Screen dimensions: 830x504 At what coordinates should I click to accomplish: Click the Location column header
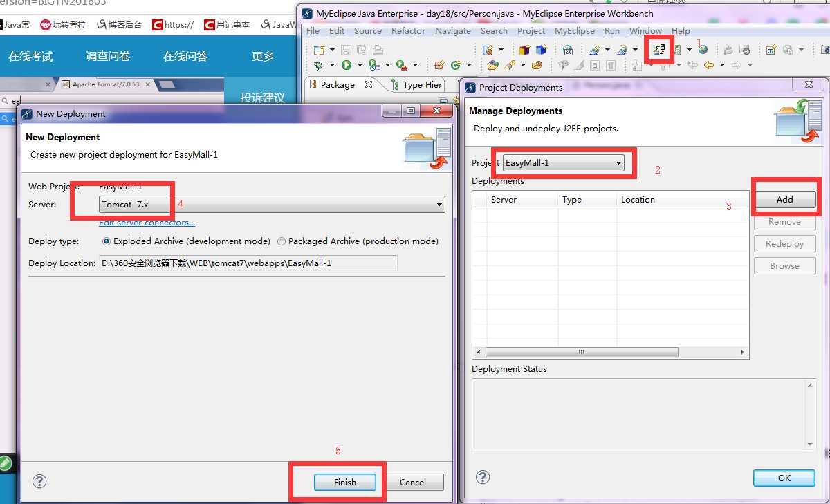[683, 199]
